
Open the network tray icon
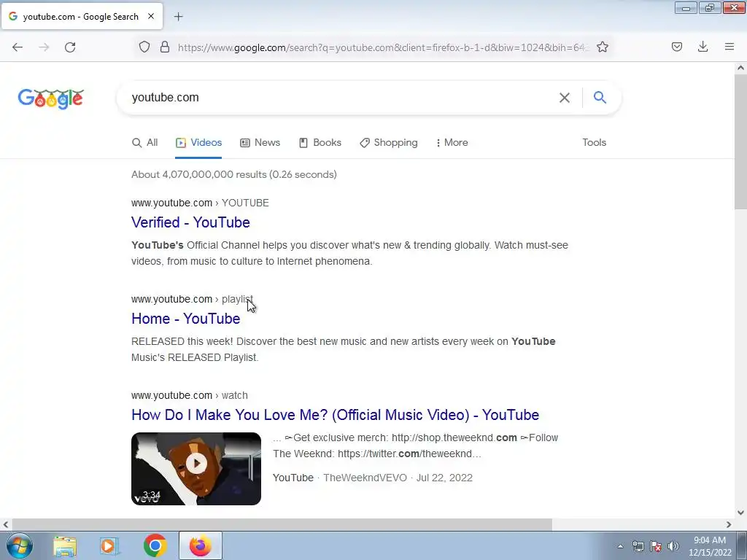coord(638,546)
